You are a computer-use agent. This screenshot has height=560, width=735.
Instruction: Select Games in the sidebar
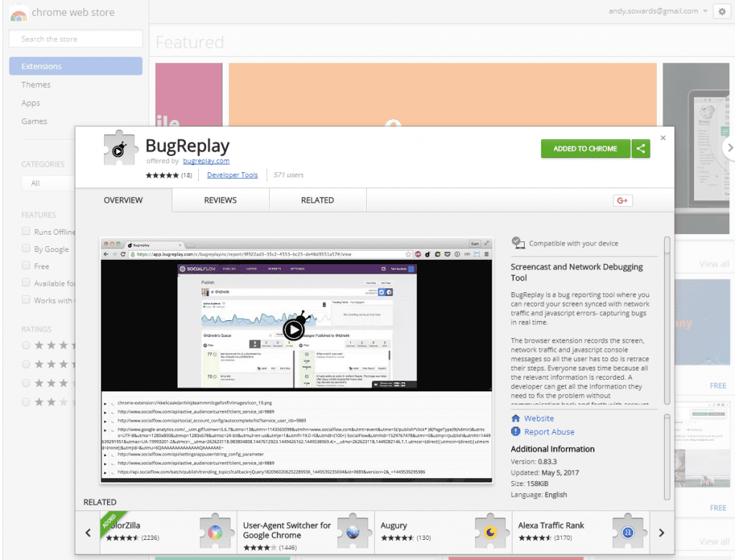(x=34, y=121)
